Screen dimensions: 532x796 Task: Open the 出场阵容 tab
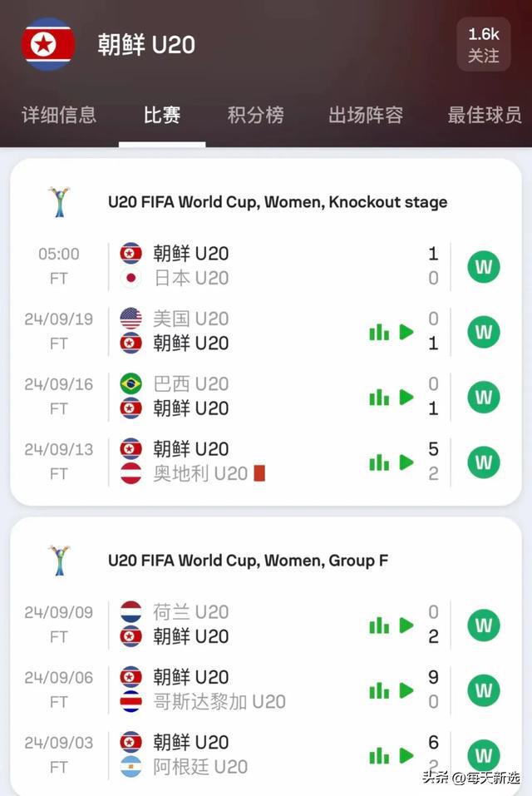point(366,116)
